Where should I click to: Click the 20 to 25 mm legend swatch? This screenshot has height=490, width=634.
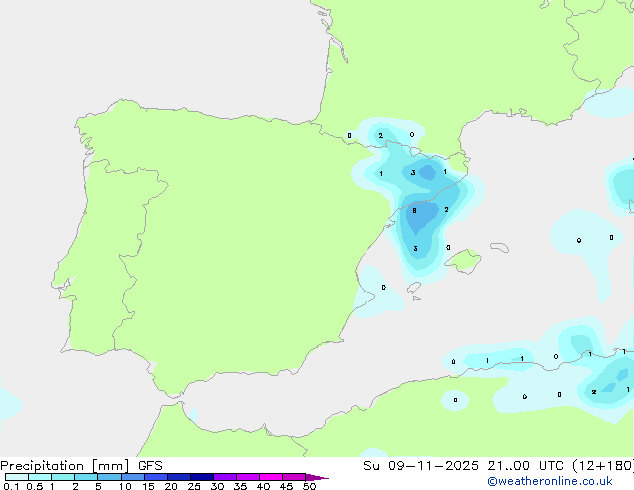pyautogui.click(x=179, y=477)
